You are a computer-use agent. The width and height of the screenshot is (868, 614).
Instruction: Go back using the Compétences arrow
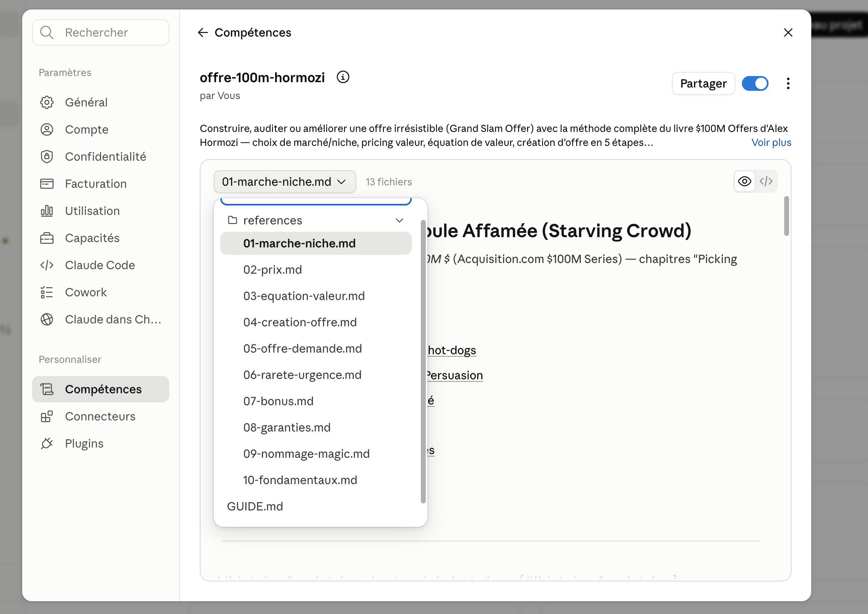(x=203, y=32)
